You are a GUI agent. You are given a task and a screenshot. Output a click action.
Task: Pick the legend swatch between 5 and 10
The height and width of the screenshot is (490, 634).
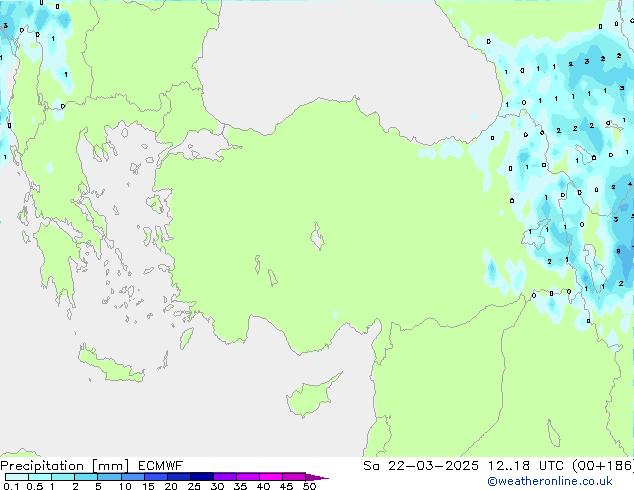point(109,477)
